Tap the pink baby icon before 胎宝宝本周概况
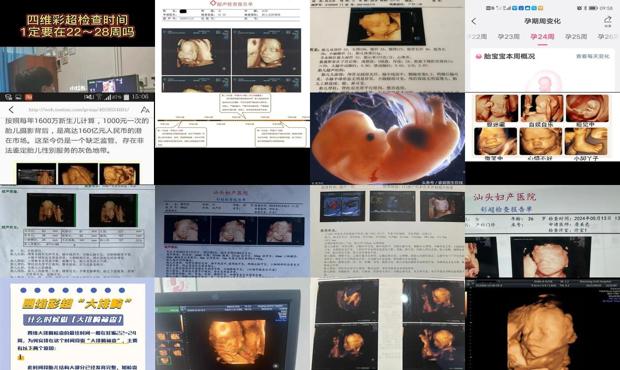This screenshot has height=370, width=620. [478, 57]
